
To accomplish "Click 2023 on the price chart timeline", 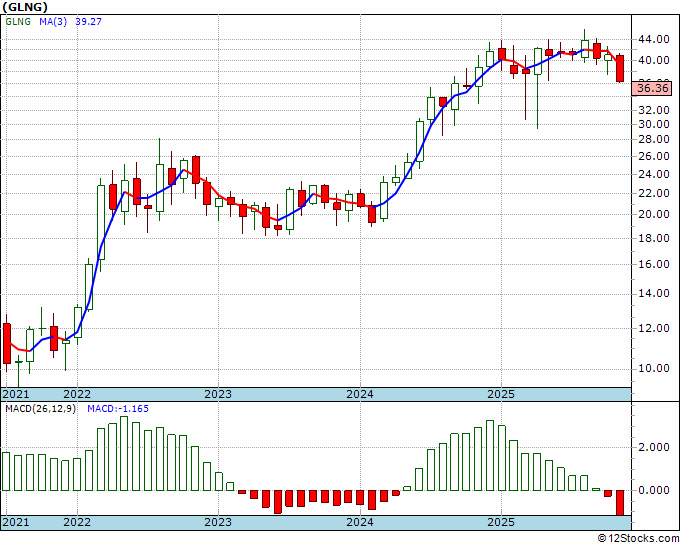I will (218, 394).
